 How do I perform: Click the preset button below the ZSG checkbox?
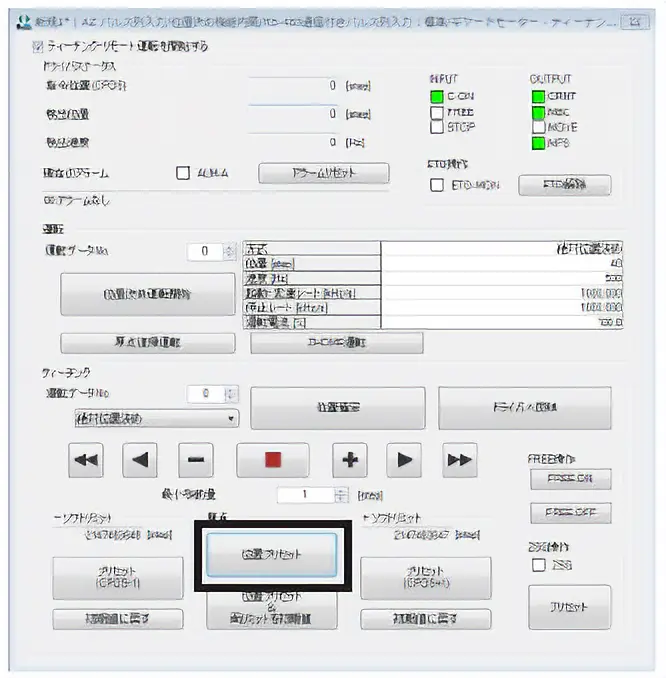[x=570, y=607]
